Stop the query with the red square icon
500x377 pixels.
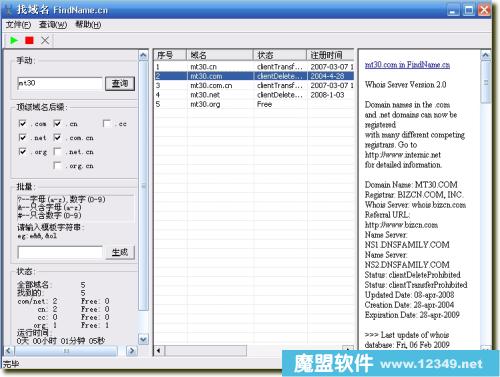pyautogui.click(x=29, y=40)
